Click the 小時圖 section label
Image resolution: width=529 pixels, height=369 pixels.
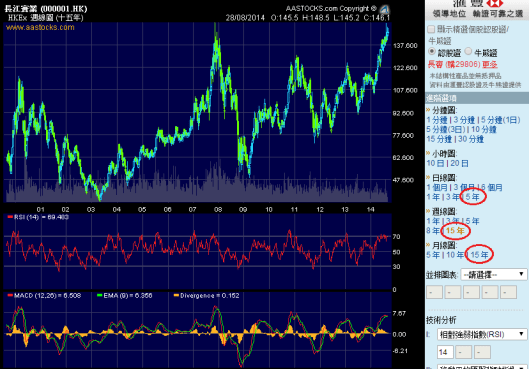click(x=444, y=154)
